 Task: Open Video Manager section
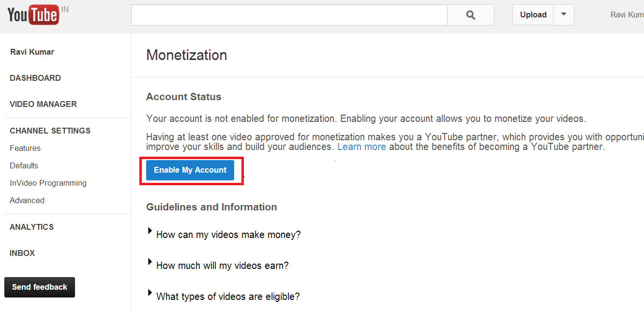43,104
